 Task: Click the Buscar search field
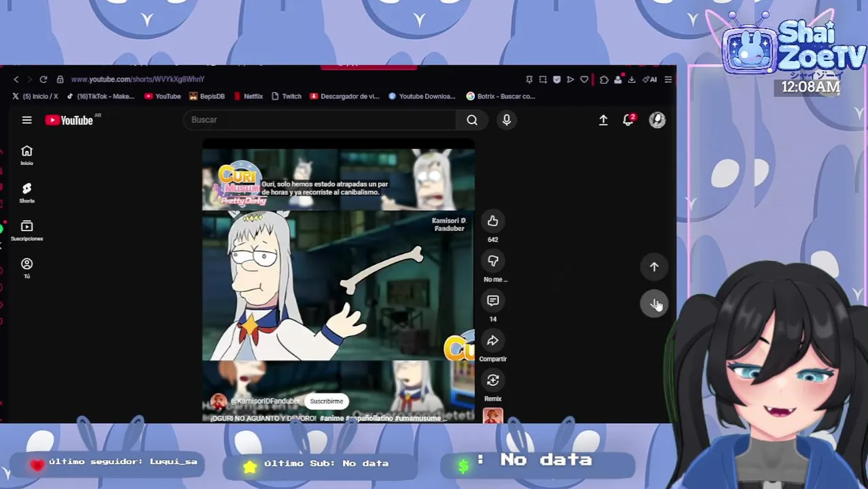click(x=319, y=120)
